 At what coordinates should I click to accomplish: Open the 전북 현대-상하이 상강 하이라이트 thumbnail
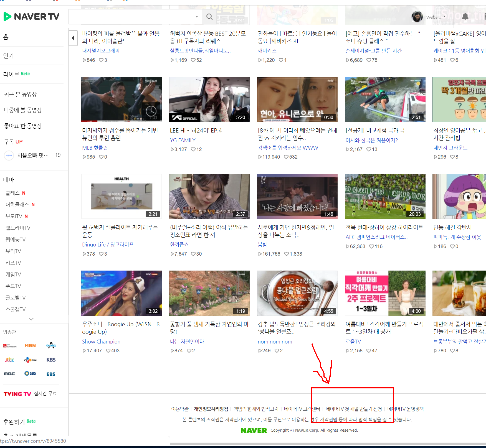[385, 196]
